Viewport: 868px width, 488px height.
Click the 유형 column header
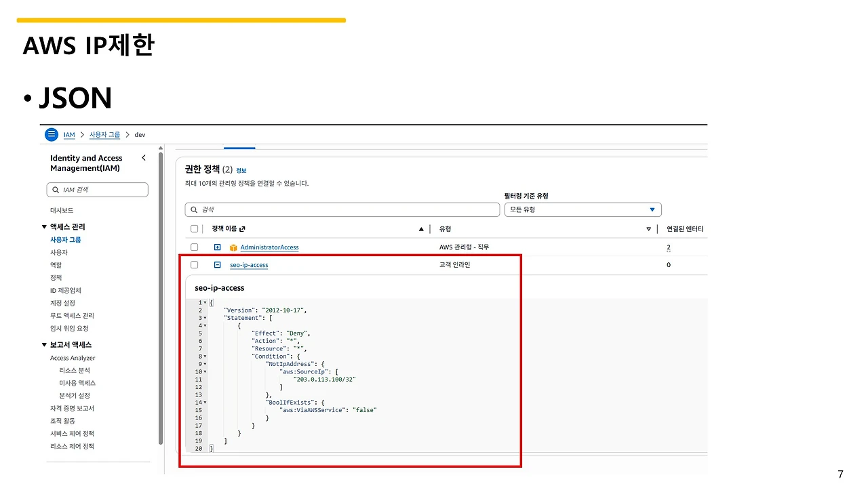click(x=445, y=229)
